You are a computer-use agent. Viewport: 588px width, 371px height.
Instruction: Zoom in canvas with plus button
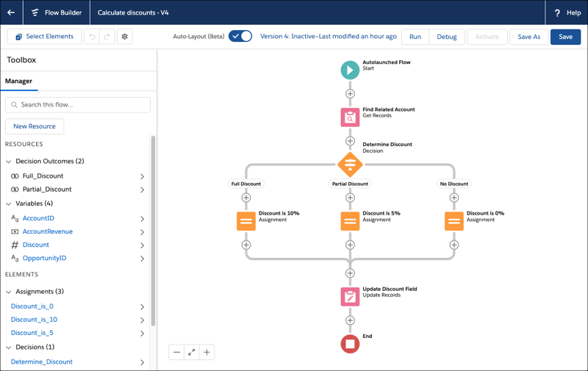pyautogui.click(x=207, y=352)
